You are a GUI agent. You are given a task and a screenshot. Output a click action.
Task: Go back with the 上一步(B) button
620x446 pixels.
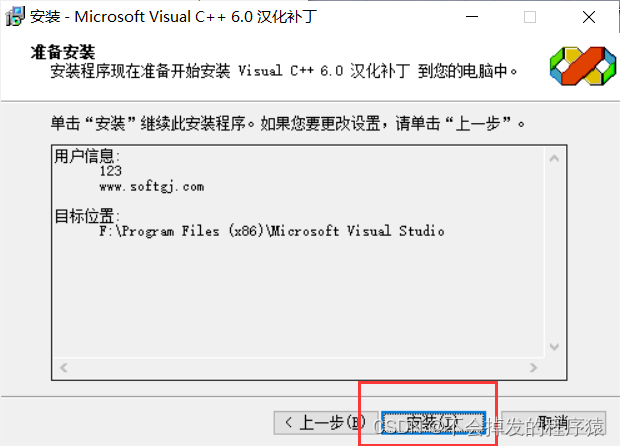[325, 423]
